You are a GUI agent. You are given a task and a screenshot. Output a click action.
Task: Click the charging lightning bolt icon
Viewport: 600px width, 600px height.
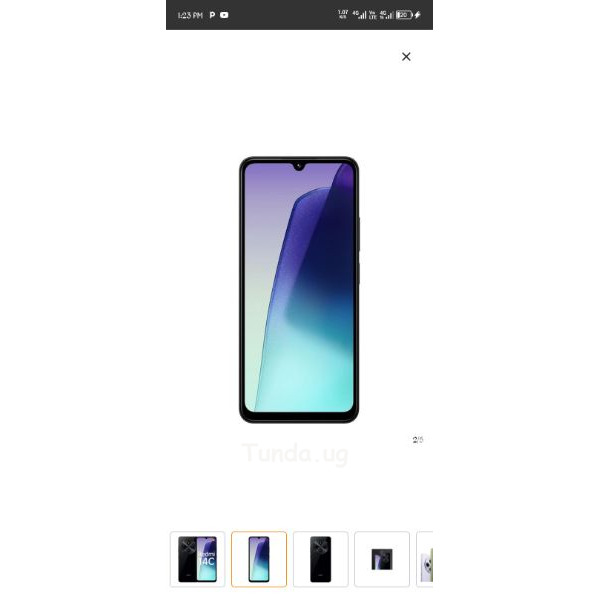pos(417,15)
